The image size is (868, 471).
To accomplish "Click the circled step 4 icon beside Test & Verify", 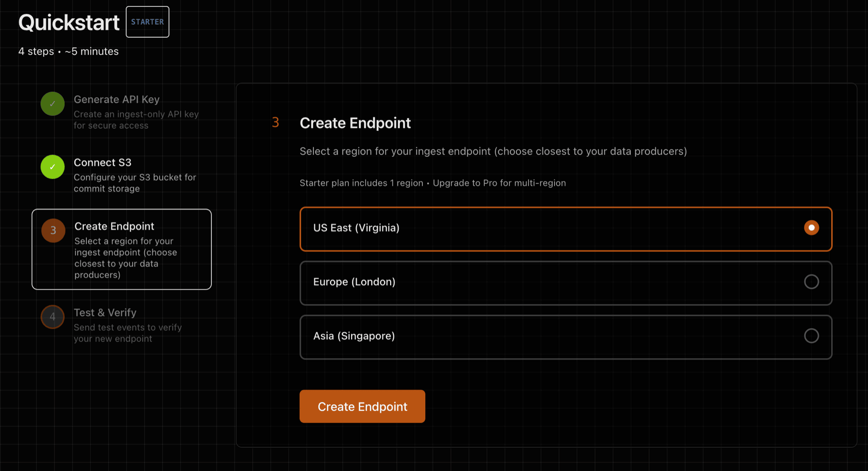I will click(x=52, y=317).
